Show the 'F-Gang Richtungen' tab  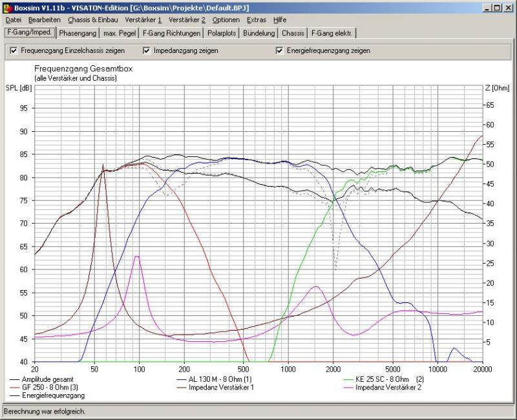(x=171, y=33)
